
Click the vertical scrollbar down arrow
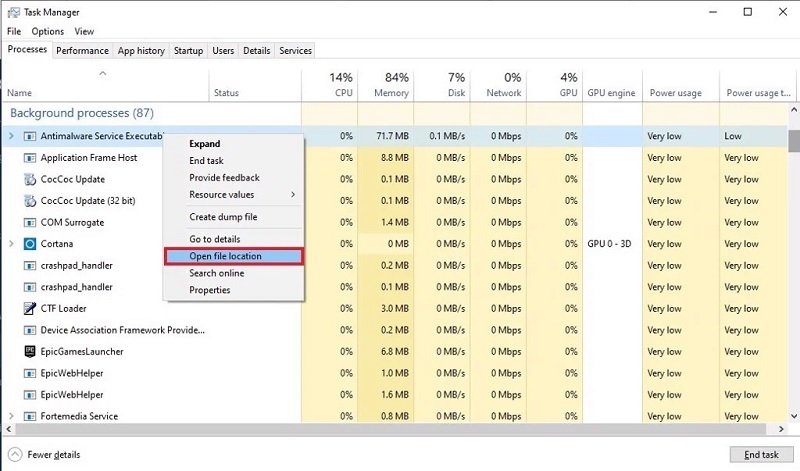[794, 416]
